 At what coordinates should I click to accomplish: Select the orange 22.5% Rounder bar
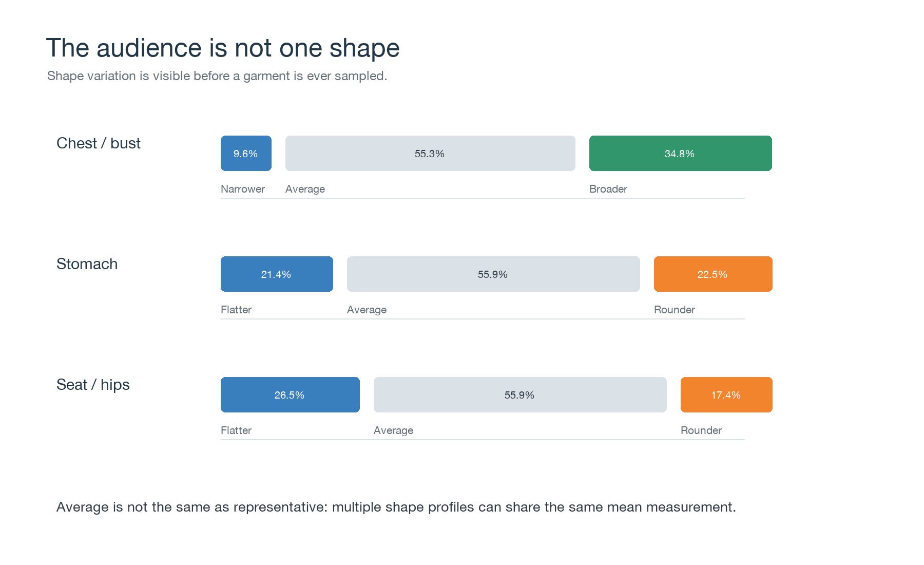click(713, 274)
